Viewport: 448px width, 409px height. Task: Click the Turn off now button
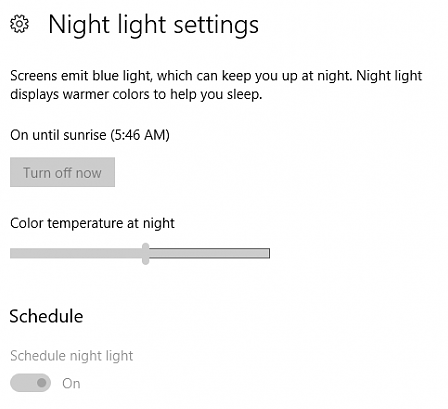click(x=62, y=172)
